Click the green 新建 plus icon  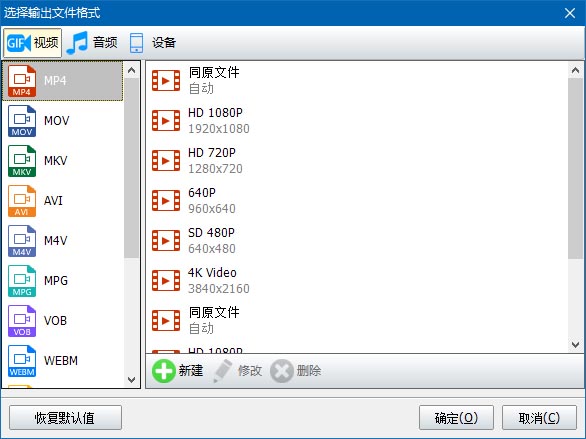pos(163,371)
